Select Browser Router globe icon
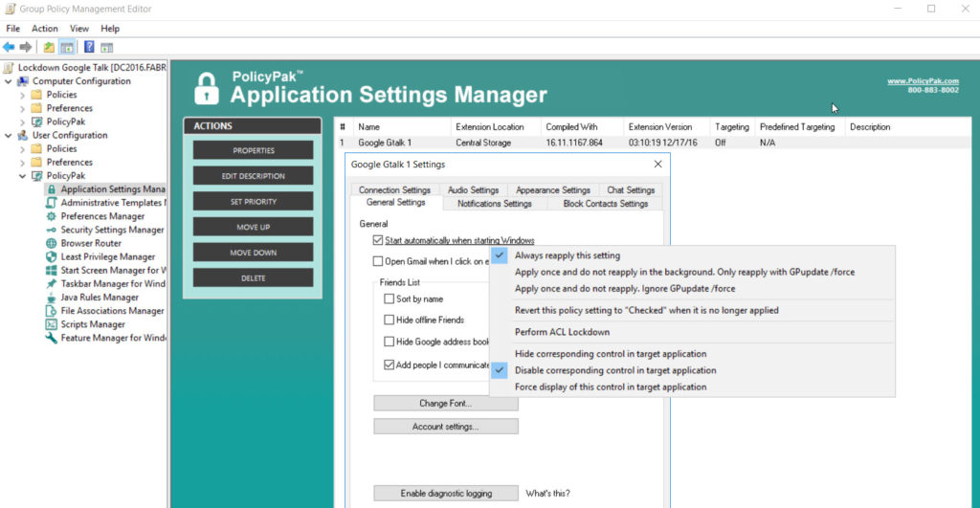The image size is (980, 508). (52, 243)
